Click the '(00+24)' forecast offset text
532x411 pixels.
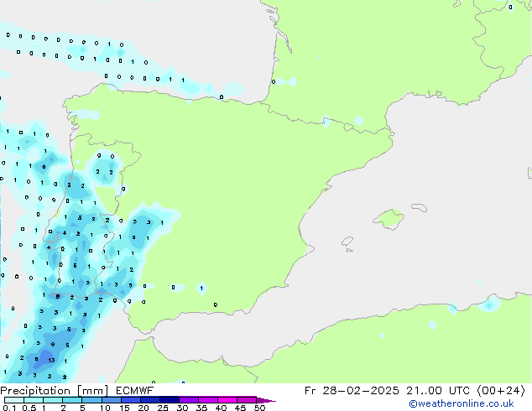501,391
